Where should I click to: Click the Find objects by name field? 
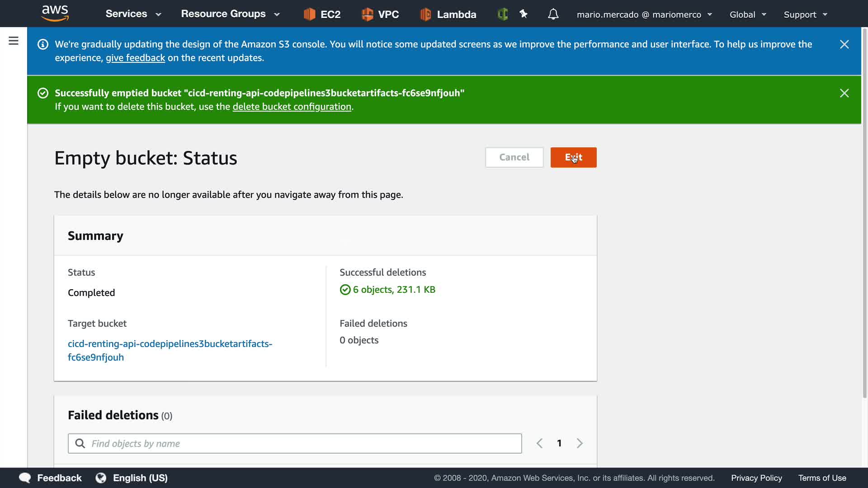295,443
